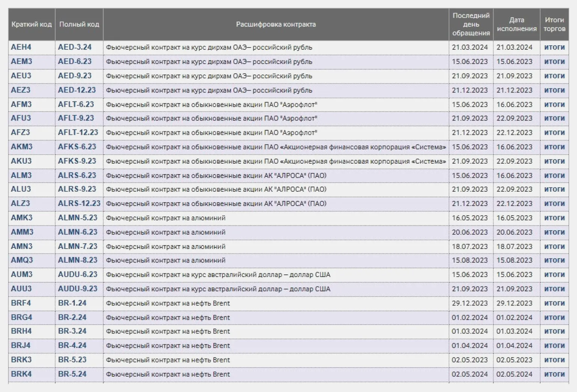The image size is (577, 392).
Task: Open the ALRS-12.23 full code link
Action: pyautogui.click(x=79, y=204)
